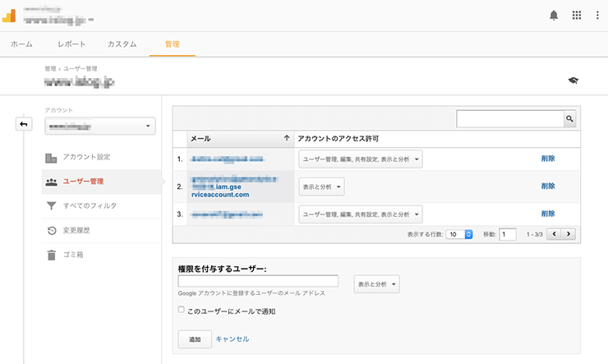
Task: Go to next page of user list
Action: [569, 233]
